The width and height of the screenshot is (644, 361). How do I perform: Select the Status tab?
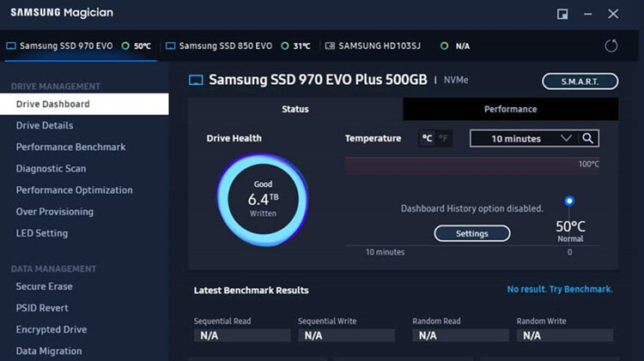(x=295, y=109)
